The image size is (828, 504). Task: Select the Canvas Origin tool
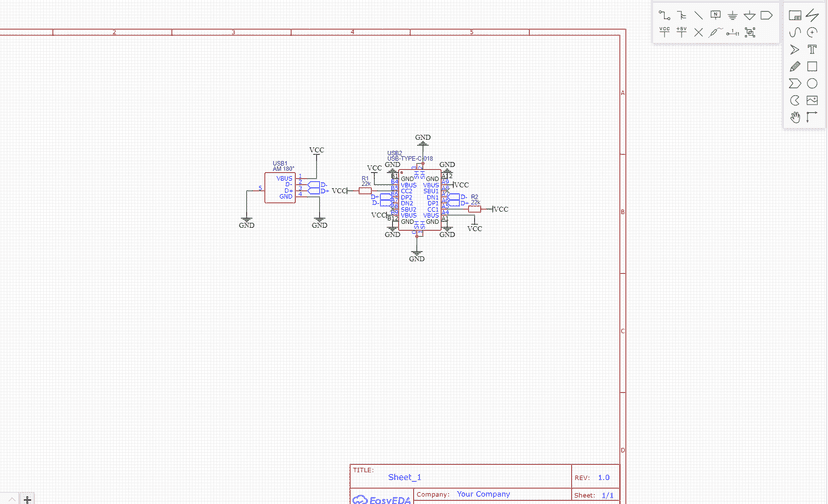coord(812,117)
